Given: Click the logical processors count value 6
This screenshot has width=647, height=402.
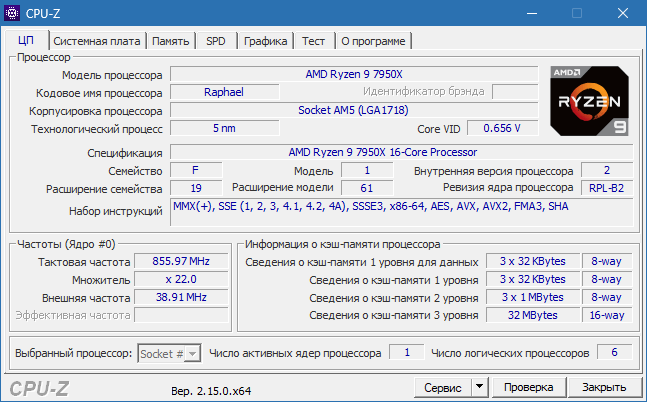Looking at the screenshot, I should 614,352.
